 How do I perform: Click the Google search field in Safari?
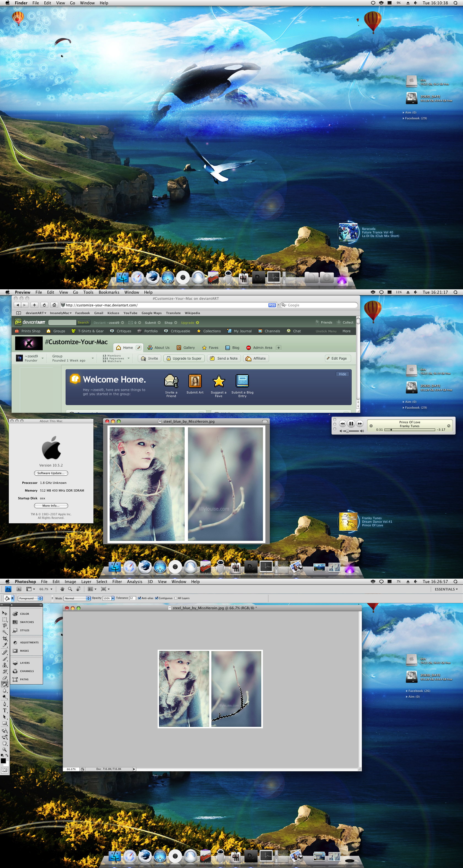(x=319, y=305)
